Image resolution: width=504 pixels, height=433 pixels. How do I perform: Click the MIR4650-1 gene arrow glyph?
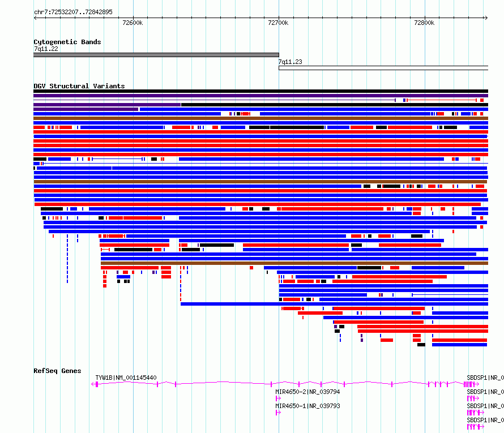[278, 413]
